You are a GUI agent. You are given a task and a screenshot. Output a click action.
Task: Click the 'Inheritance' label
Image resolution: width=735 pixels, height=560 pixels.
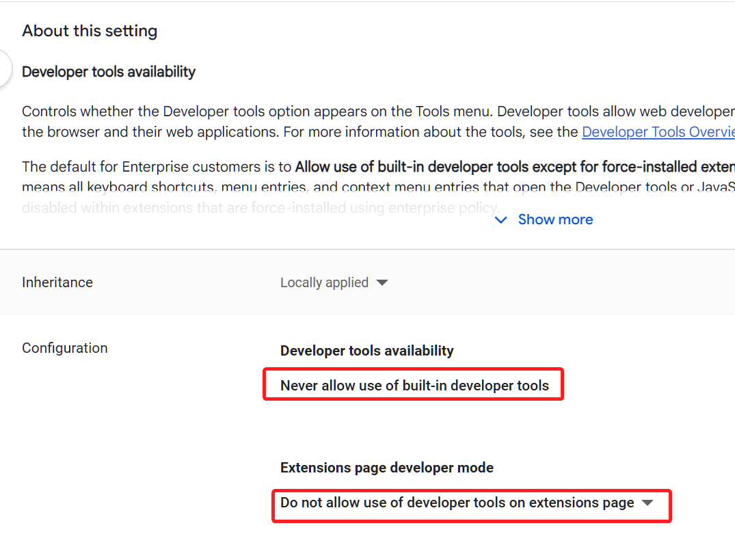57,282
